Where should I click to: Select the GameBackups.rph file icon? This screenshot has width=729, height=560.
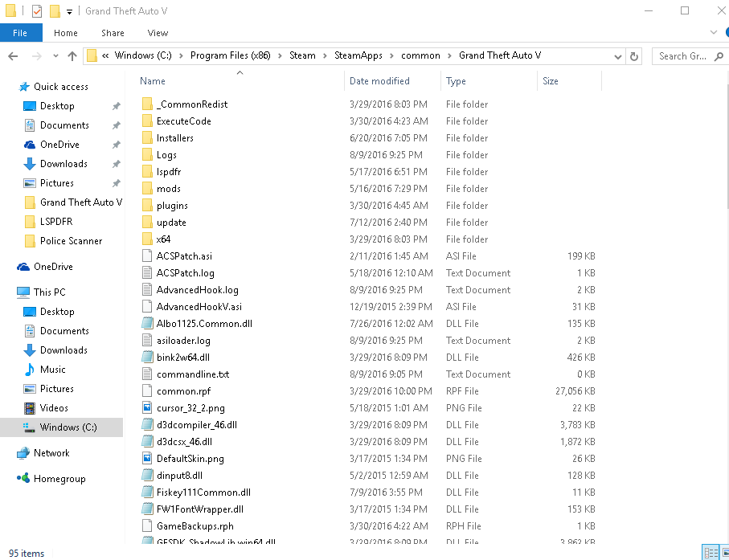[147, 526]
